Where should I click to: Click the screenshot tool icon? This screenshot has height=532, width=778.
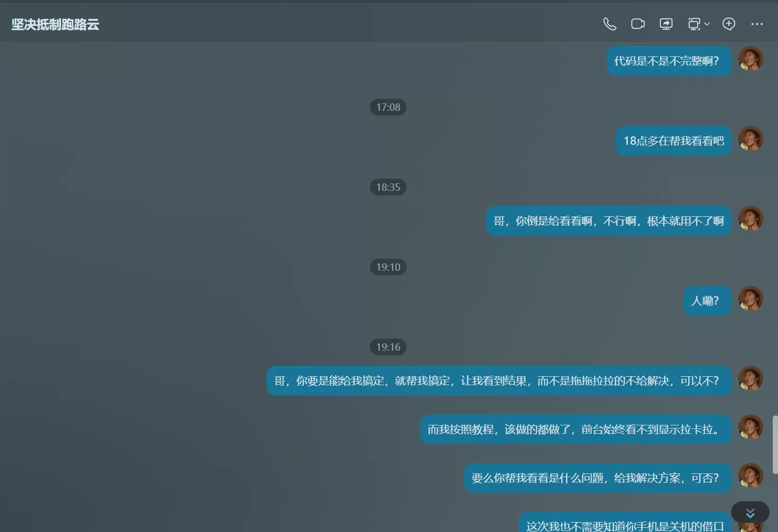(694, 24)
